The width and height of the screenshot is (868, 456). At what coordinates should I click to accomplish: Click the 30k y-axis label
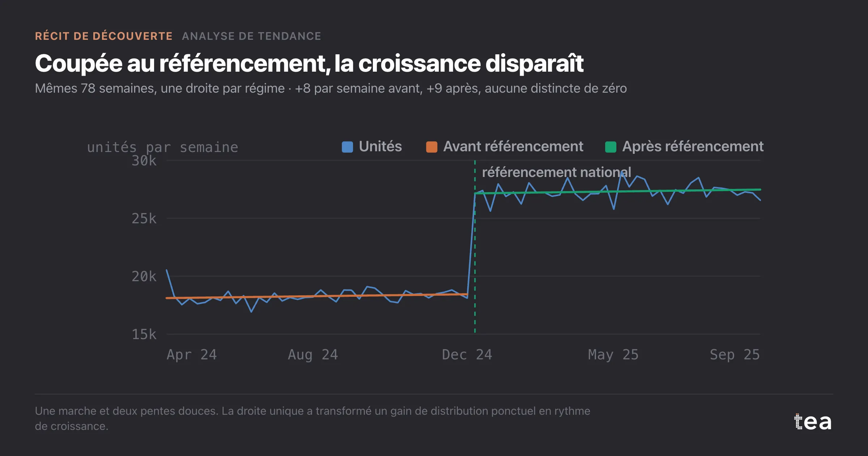click(144, 161)
